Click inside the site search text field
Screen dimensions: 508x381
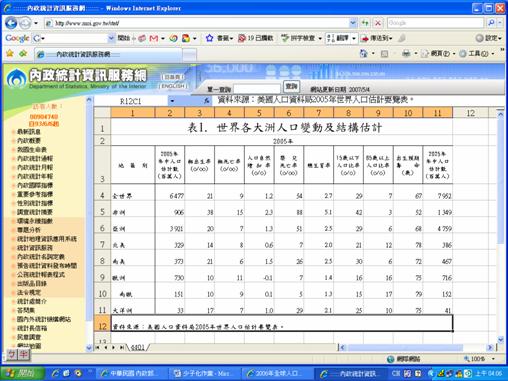click(257, 89)
